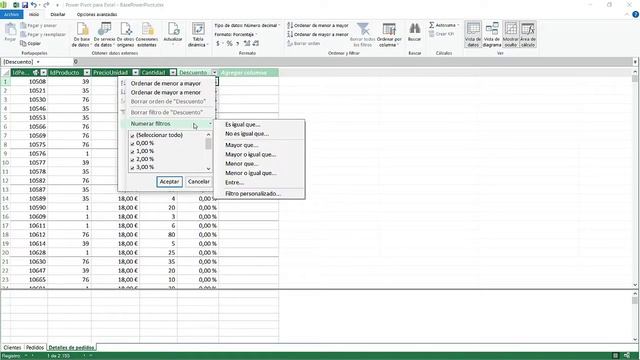The width and height of the screenshot is (640, 360).
Task: Click the data grid vertical scrollbar down arrow
Action: [635, 285]
